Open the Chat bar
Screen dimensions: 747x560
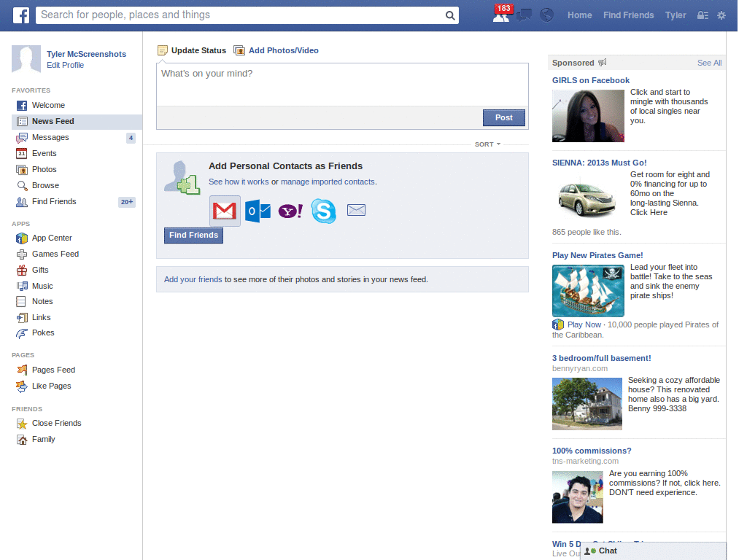coord(653,551)
